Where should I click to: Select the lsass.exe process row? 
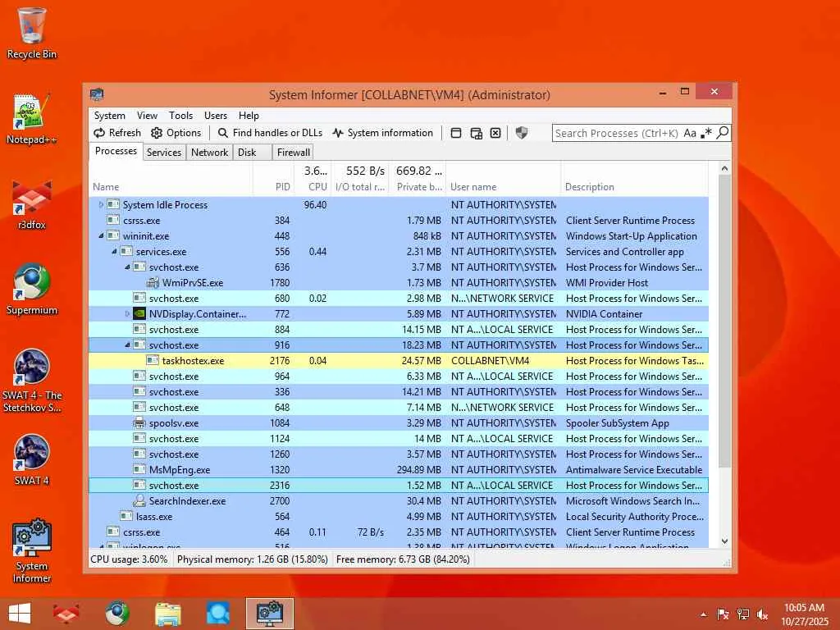[399, 517]
